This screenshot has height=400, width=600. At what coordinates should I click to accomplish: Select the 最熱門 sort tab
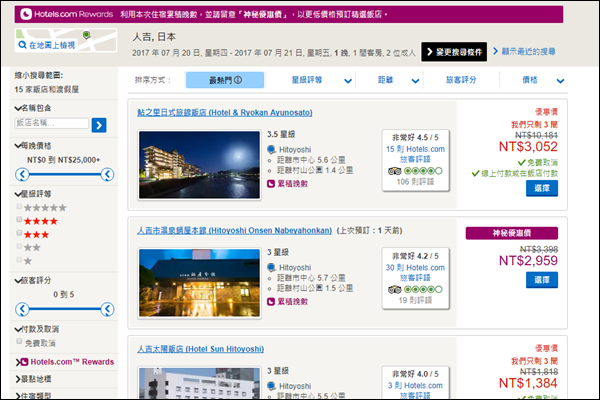[225, 80]
